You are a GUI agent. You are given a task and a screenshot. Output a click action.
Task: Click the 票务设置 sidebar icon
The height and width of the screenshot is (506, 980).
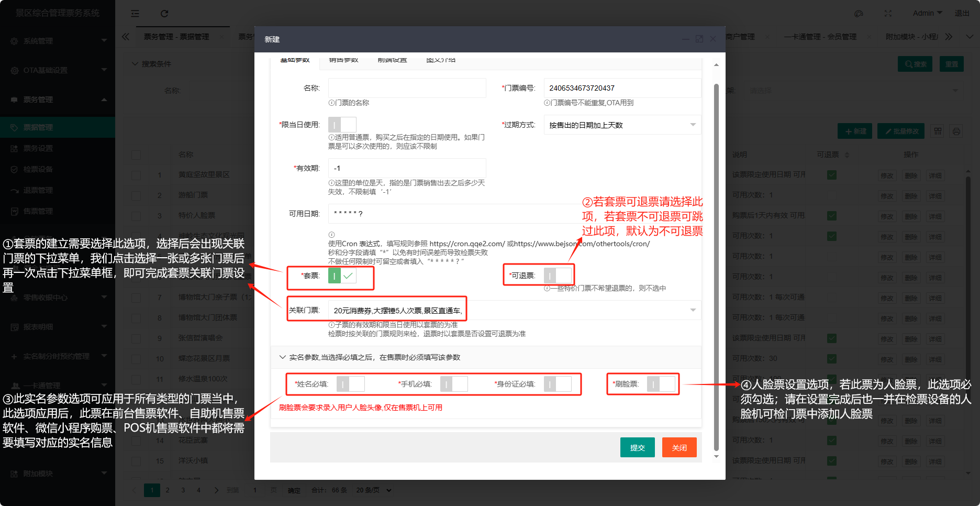[14, 148]
